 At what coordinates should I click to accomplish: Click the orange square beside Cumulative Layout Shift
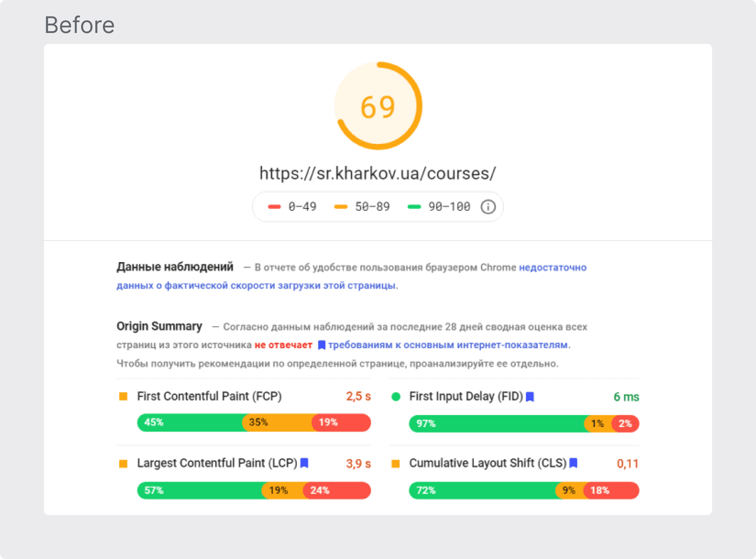[x=395, y=464]
